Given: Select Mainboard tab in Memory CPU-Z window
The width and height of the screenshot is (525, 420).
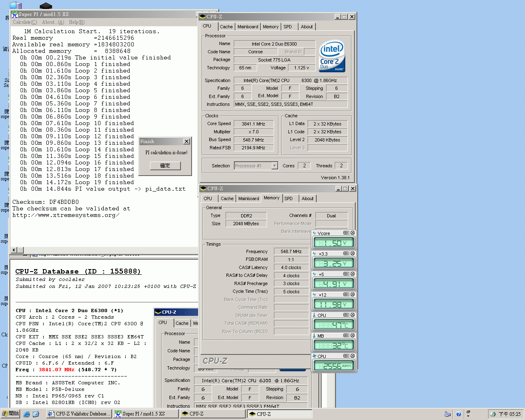Looking at the screenshot, I should pyautogui.click(x=249, y=199).
